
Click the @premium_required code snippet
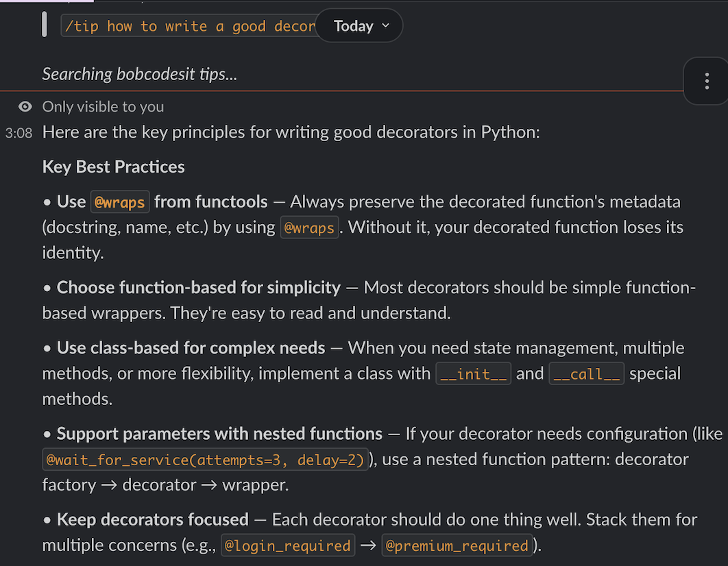(x=457, y=545)
